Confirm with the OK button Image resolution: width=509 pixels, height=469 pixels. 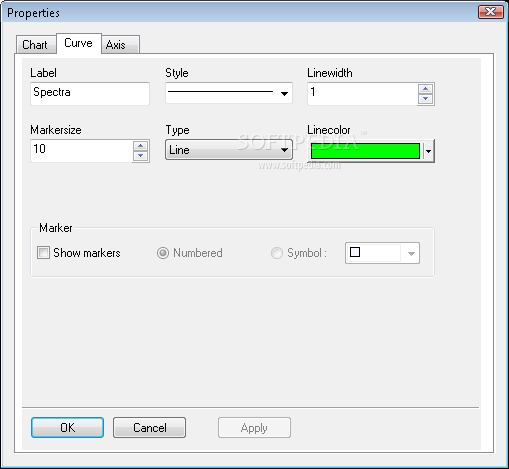click(67, 428)
